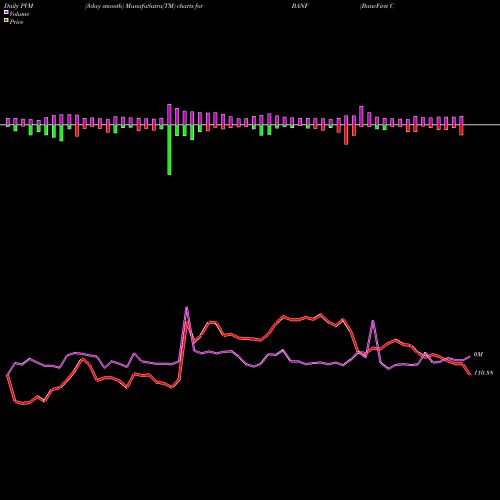
Task: Select the Volume legend label
Action: 19,14
